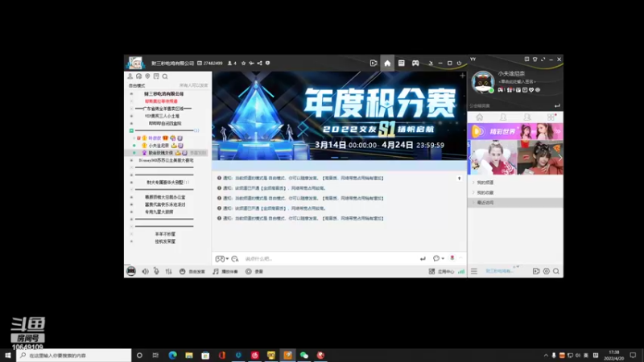Click the signature input under 小夫淦尼奈
644x362 pixels.
coord(517,82)
